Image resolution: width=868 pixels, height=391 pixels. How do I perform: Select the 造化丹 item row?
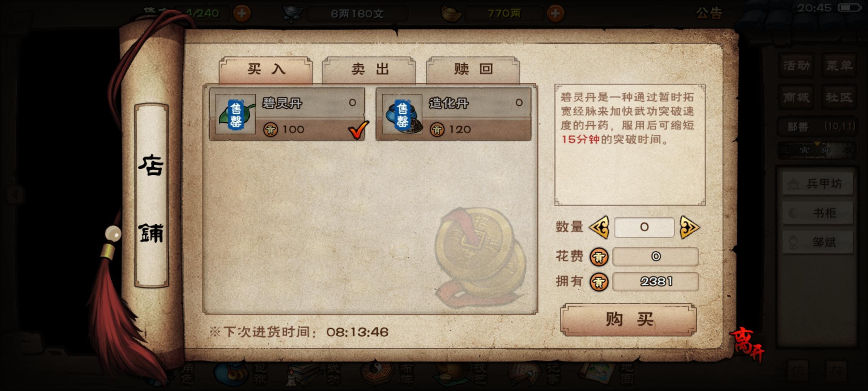[x=454, y=114]
